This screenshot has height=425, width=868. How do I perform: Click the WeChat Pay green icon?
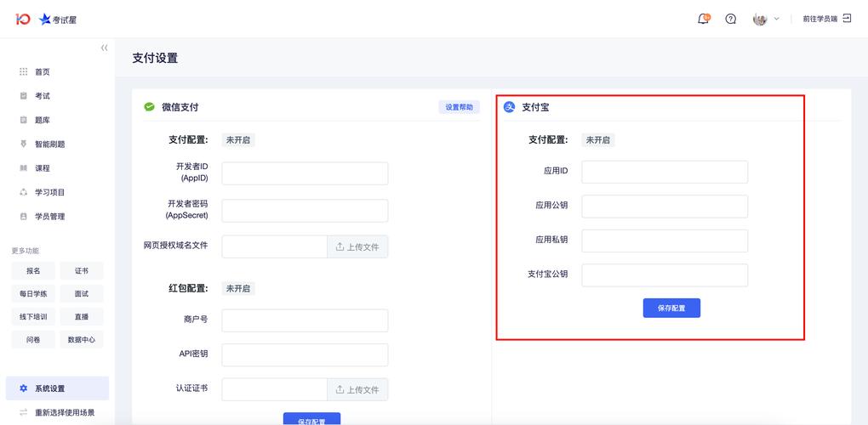click(x=150, y=107)
